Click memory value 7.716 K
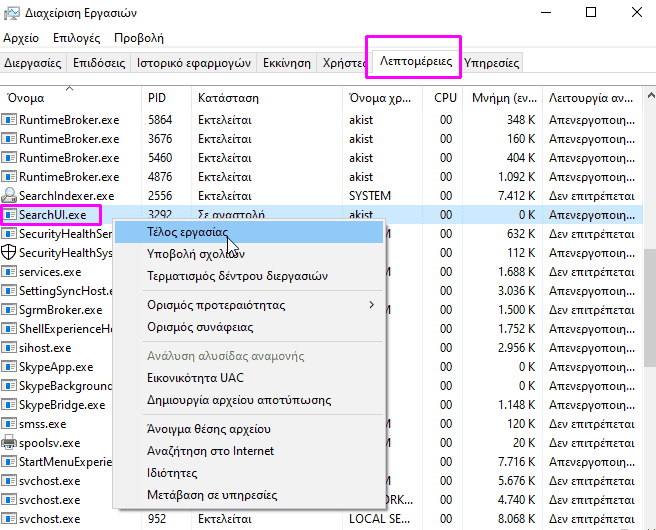This screenshot has width=656, height=530. (x=516, y=462)
